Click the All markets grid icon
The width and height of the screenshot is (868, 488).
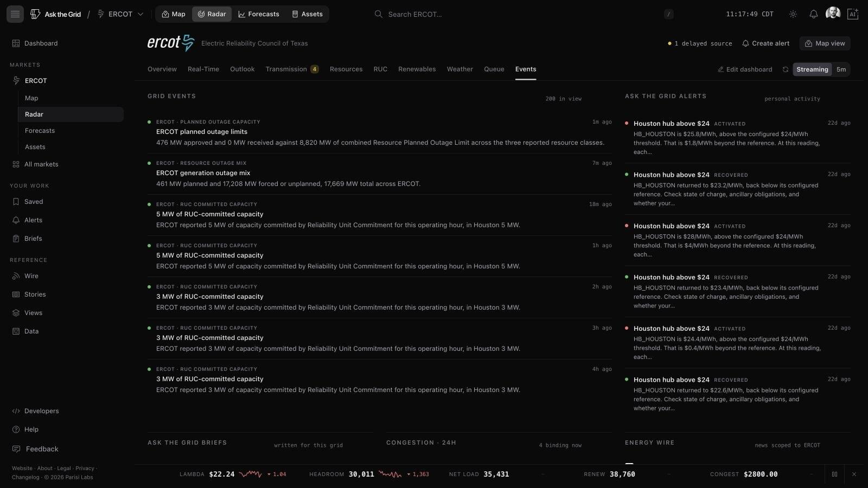16,164
